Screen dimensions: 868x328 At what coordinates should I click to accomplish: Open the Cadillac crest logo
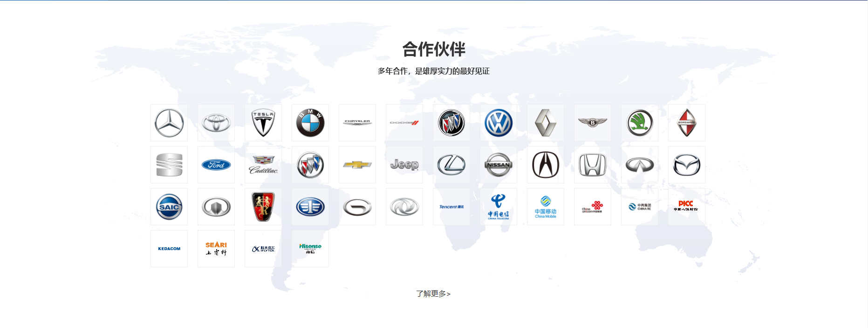coord(263,165)
